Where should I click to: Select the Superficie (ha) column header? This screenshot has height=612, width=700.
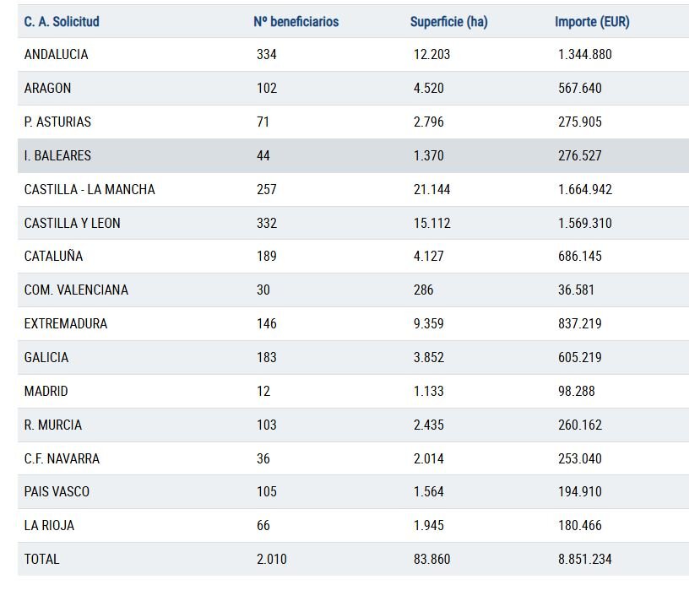coord(448,21)
